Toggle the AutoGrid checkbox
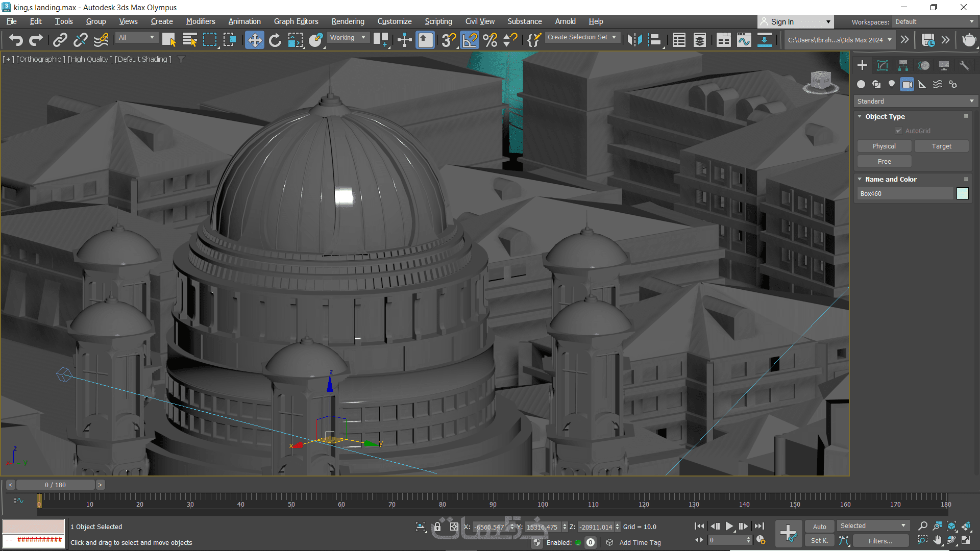 coord(899,131)
